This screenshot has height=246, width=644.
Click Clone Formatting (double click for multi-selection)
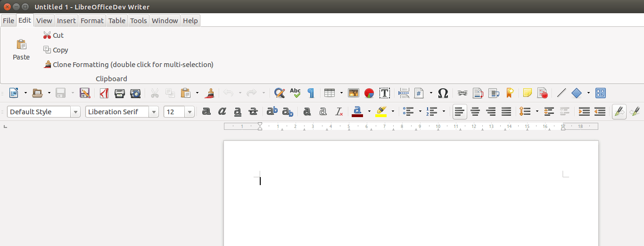coord(128,65)
